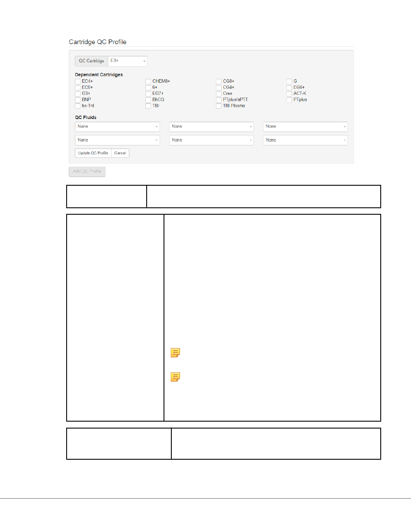Open the QC Cartridge E3+ dropdown

click(x=128, y=61)
